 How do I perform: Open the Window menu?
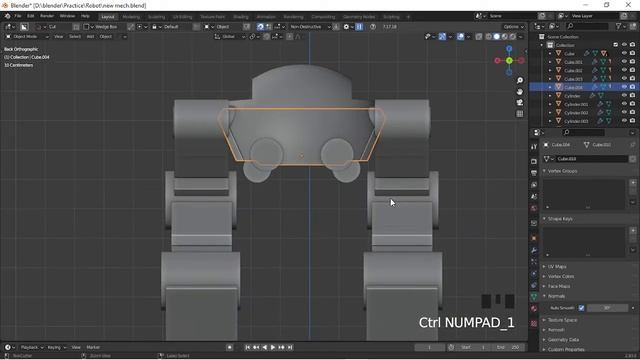pos(67,16)
